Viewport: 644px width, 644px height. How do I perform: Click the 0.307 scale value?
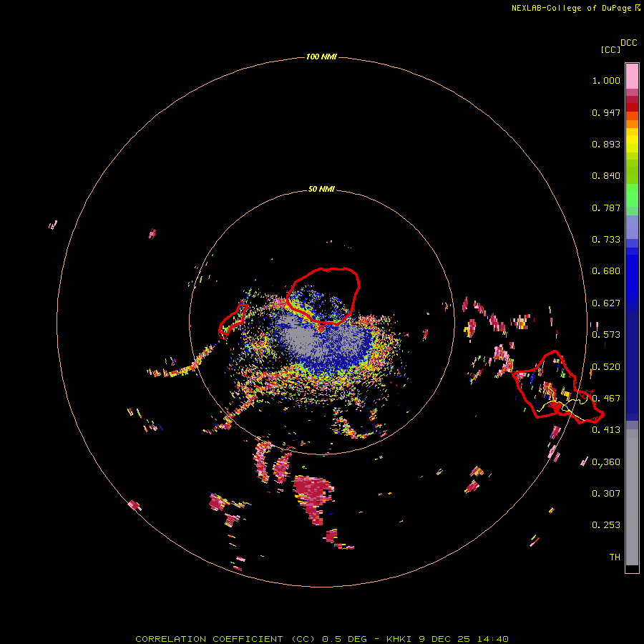coord(606,494)
